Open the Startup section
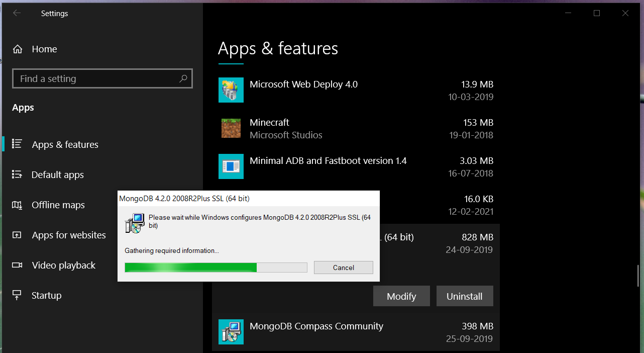 tap(47, 295)
